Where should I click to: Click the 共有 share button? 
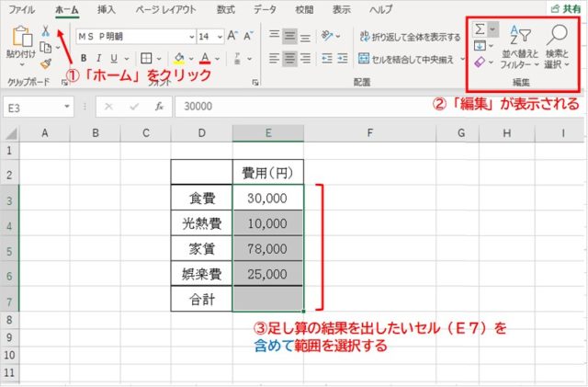[x=571, y=9]
